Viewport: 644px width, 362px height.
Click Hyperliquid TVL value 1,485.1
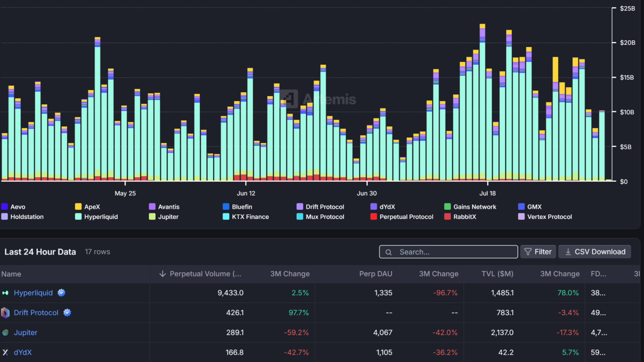click(502, 293)
